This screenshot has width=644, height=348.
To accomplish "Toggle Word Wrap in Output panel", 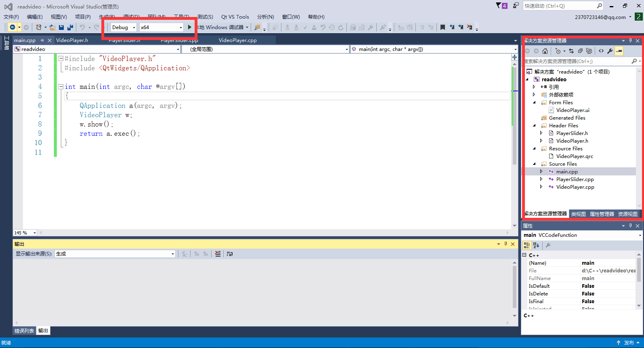I will [230, 254].
